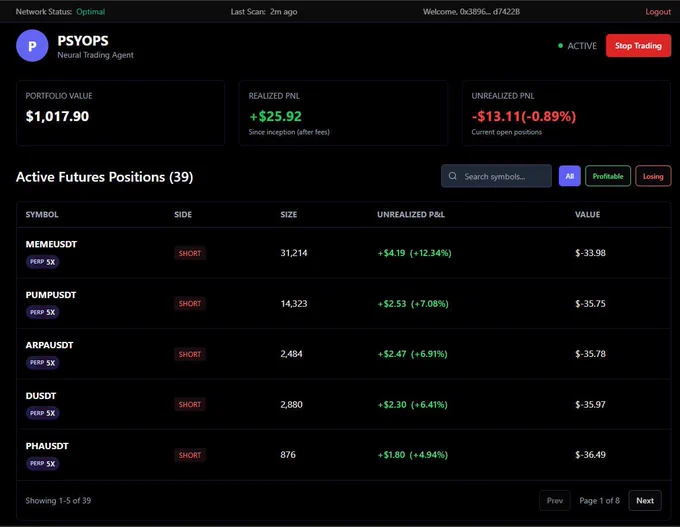Click the +$2.47 (+6.91%) P&L value
680x527 pixels.
tap(412, 354)
